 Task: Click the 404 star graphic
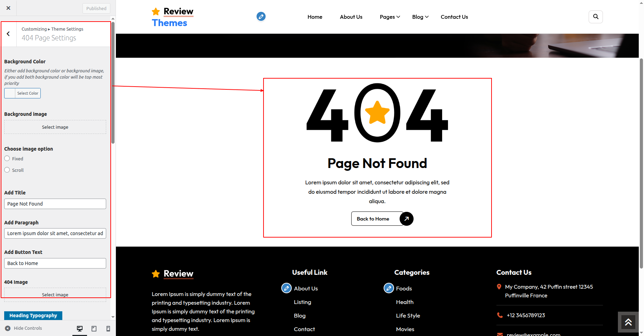pyautogui.click(x=377, y=113)
